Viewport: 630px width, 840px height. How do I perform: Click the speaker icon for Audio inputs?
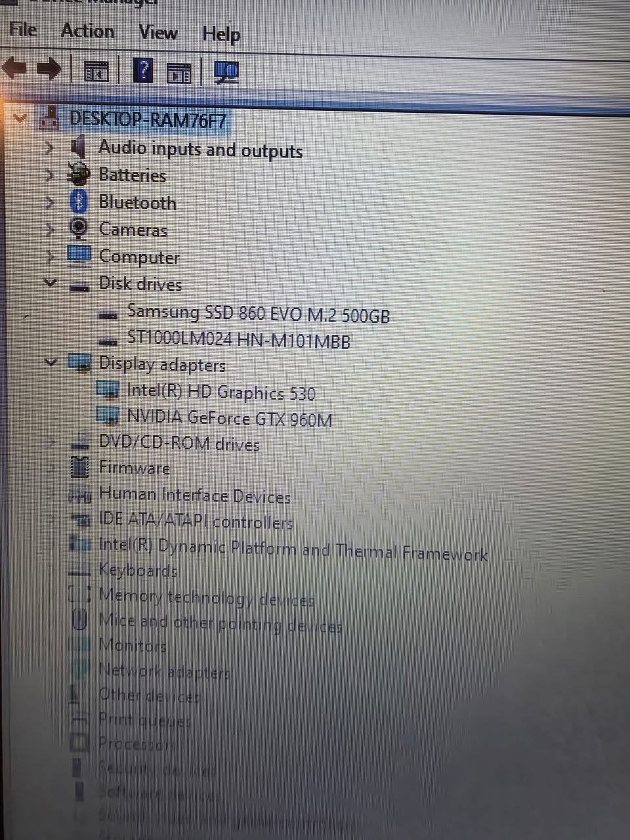pos(78,147)
